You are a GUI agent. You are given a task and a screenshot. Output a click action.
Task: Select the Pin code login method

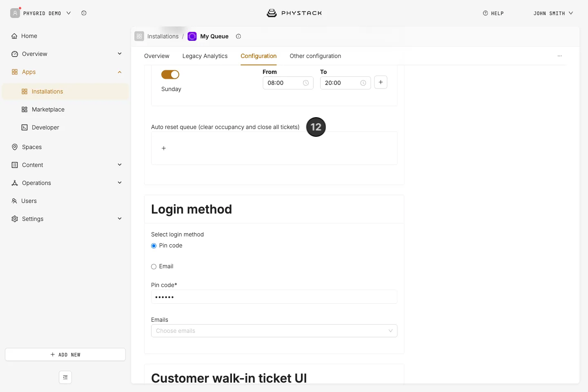pyautogui.click(x=154, y=246)
